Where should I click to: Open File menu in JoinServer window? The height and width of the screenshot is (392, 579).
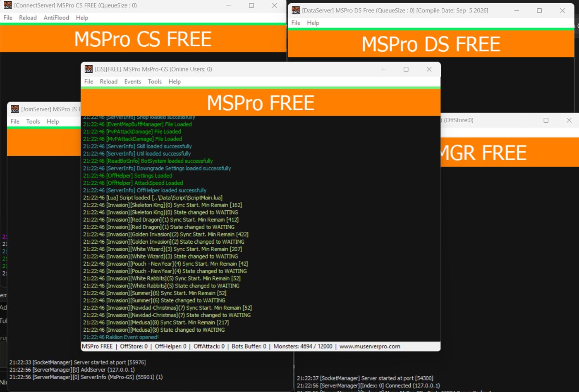click(15, 121)
